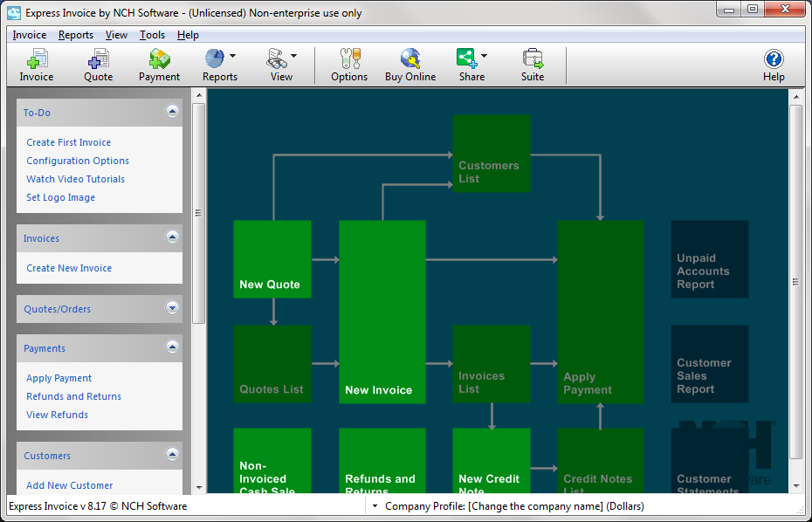The image size is (812, 522).
Task: Create a new invoice with the Invoice toolbar icon
Action: (x=36, y=65)
